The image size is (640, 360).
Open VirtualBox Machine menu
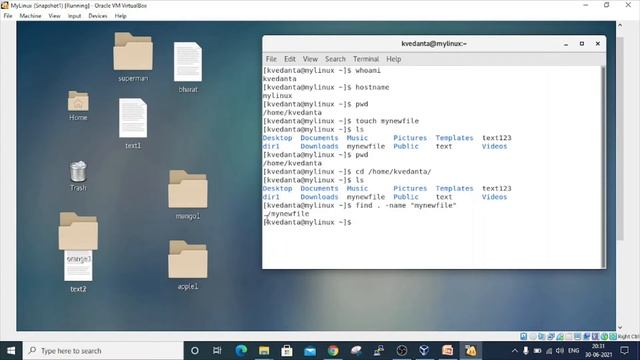[30, 16]
